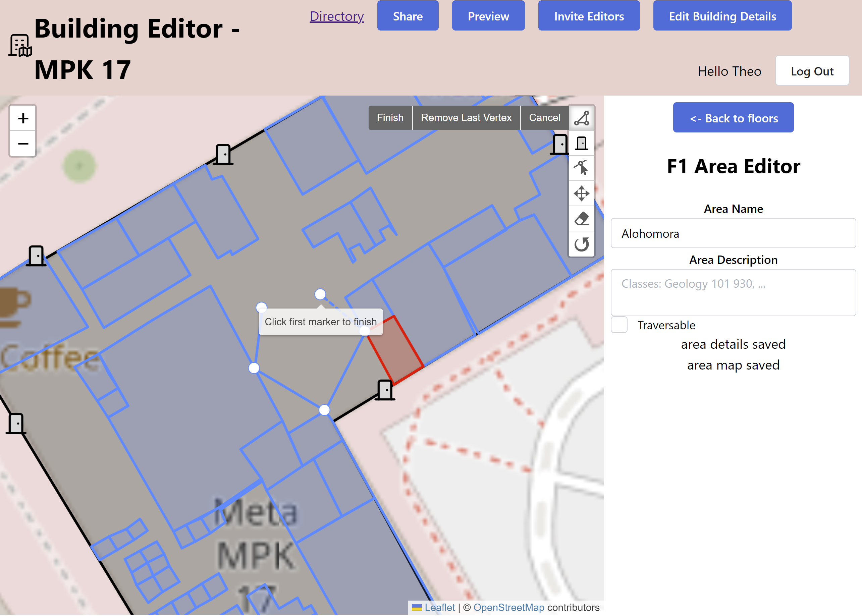
Task: Open Edit Building Details
Action: 722,16
